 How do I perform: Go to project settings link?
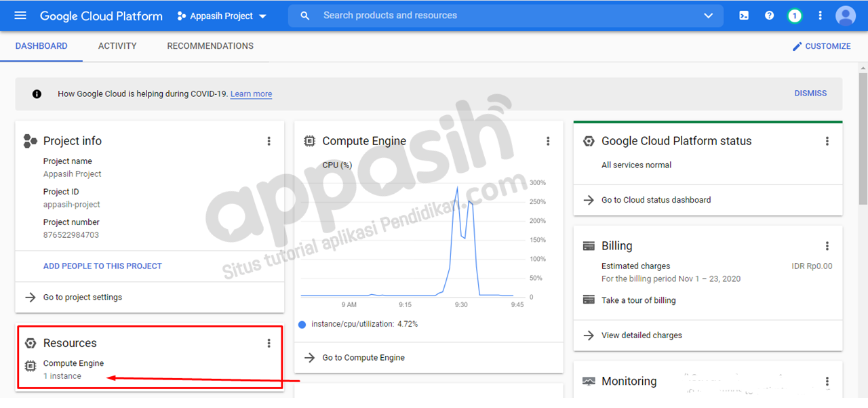(x=83, y=298)
